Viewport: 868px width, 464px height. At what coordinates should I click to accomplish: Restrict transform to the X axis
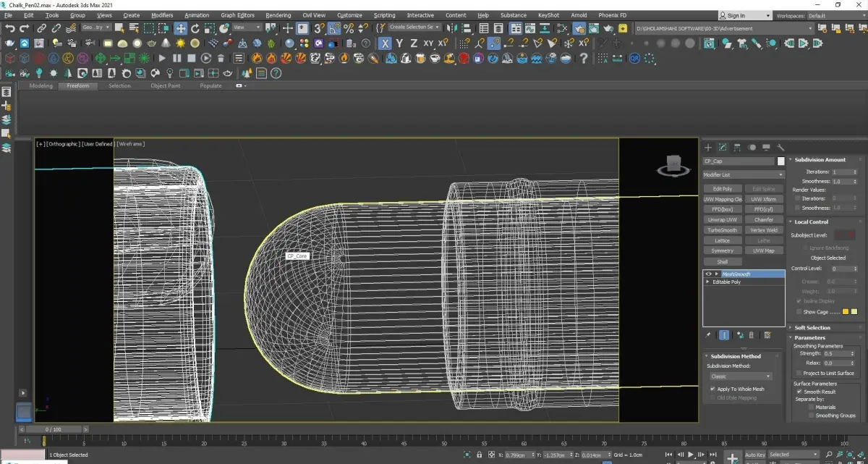tap(386, 43)
